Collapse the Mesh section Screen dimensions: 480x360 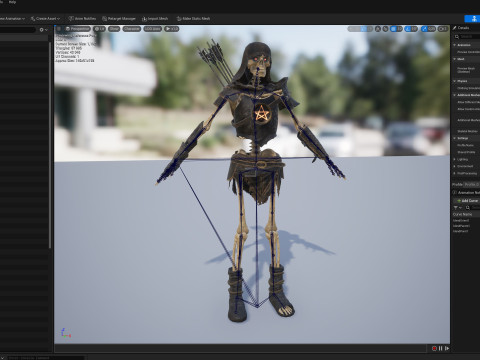pyautogui.click(x=455, y=59)
